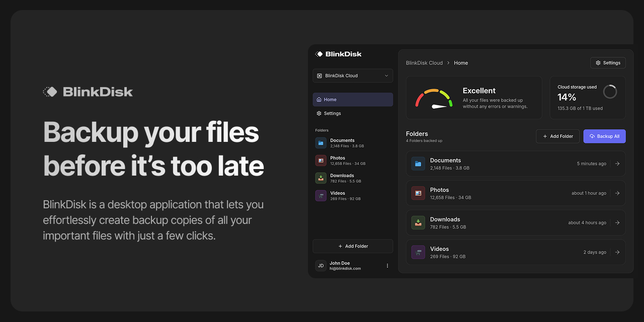Click the about 4 hours ago timestamp
This screenshot has height=322, width=644.
point(587,223)
